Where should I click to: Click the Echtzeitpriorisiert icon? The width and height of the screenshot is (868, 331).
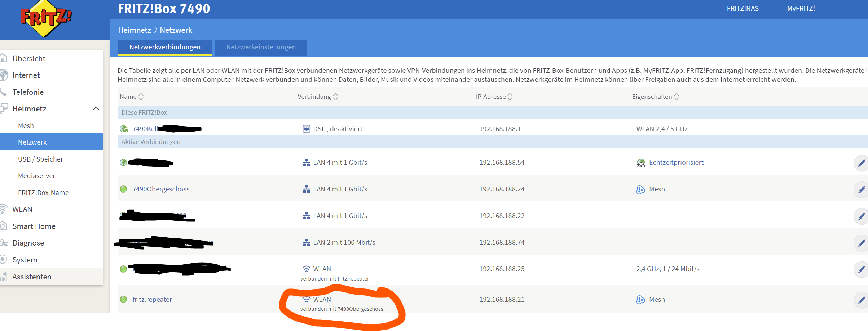(x=641, y=163)
